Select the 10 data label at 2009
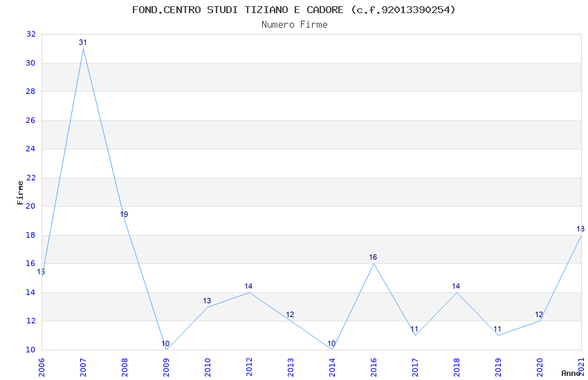 pos(166,343)
